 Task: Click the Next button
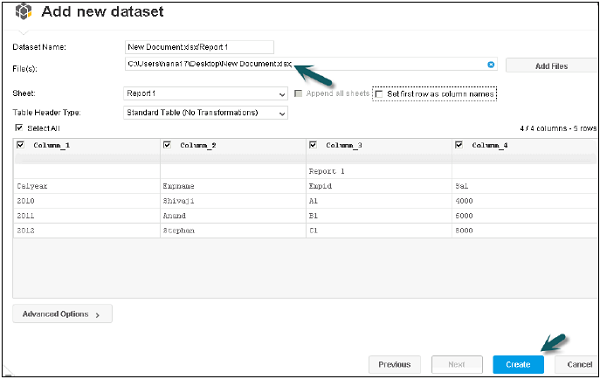(457, 364)
